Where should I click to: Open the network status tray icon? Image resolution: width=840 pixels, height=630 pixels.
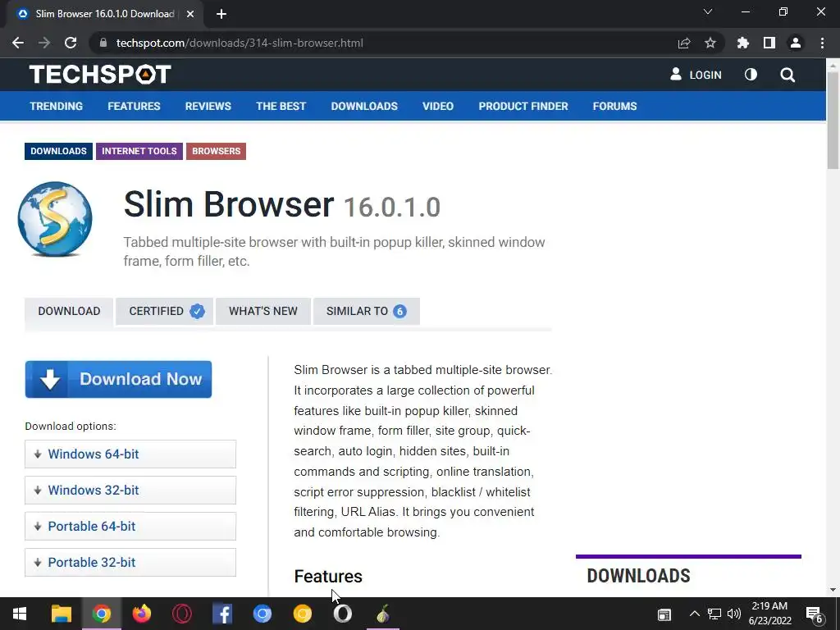pos(714,614)
